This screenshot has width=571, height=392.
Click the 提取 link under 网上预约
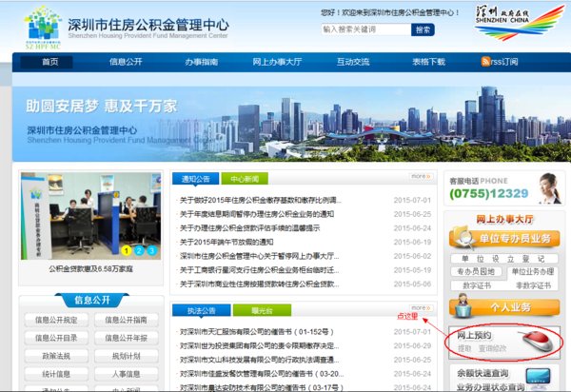click(x=464, y=348)
